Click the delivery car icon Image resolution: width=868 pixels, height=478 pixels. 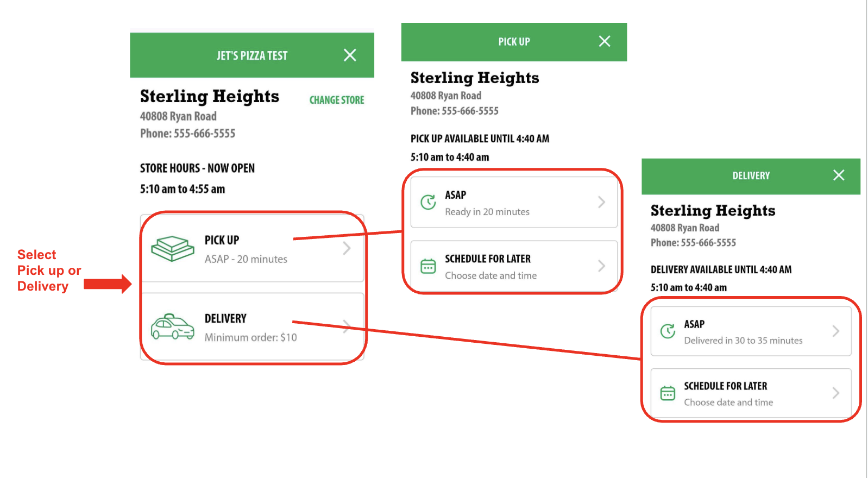tap(172, 326)
